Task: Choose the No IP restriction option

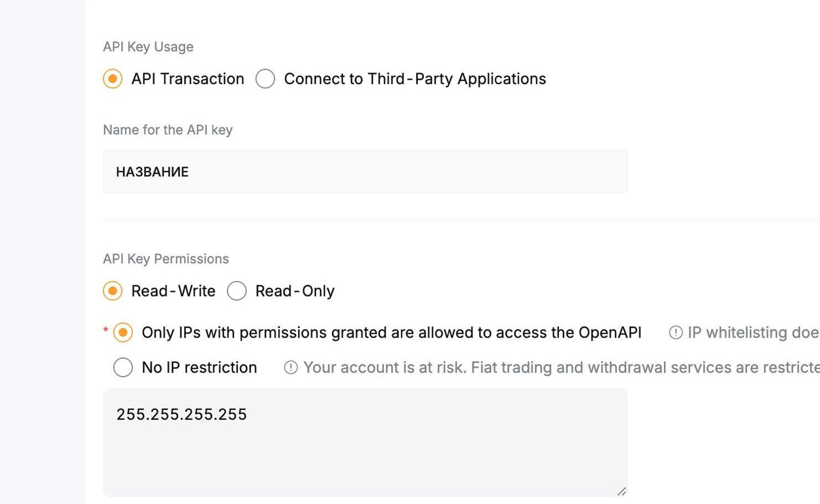Action: (123, 367)
